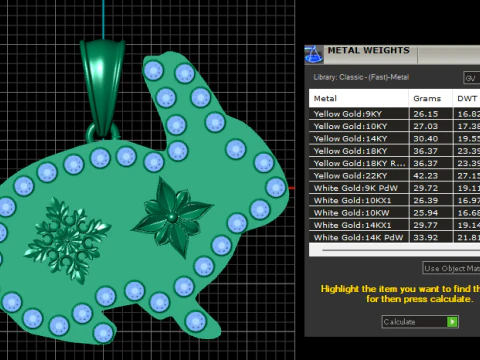Click the 25.94 grams value
Viewport: 480px width, 360px height.
pos(426,212)
